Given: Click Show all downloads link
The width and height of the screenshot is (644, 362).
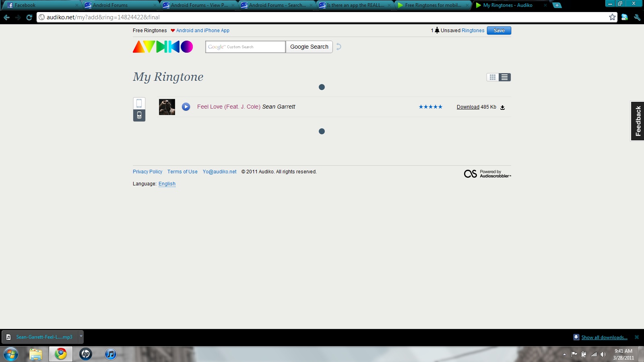Looking at the screenshot, I should 604,337.
